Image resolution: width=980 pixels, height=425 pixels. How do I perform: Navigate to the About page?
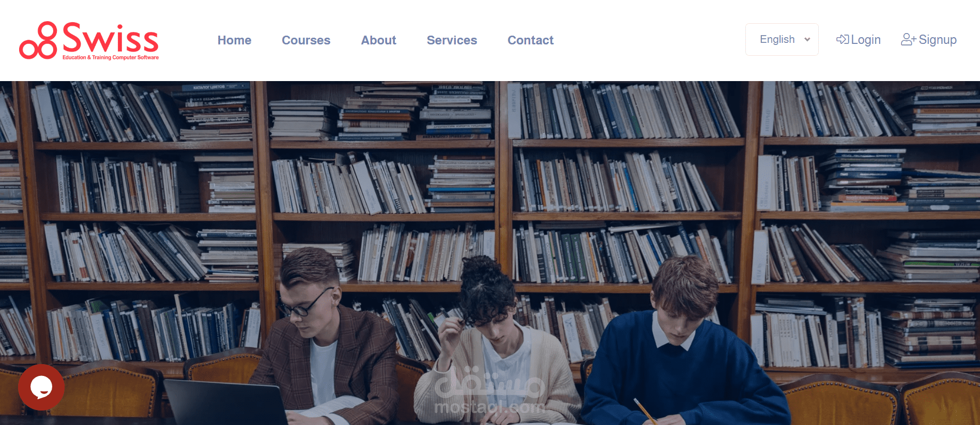(378, 40)
